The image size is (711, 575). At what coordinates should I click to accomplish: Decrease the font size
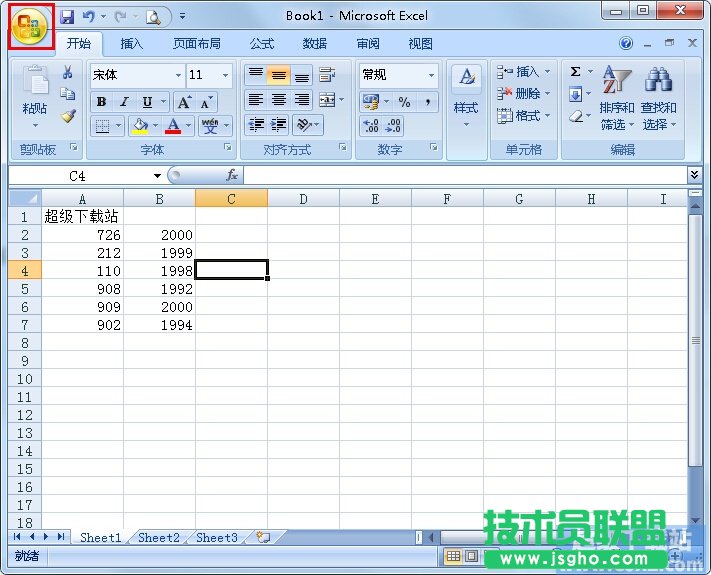206,102
